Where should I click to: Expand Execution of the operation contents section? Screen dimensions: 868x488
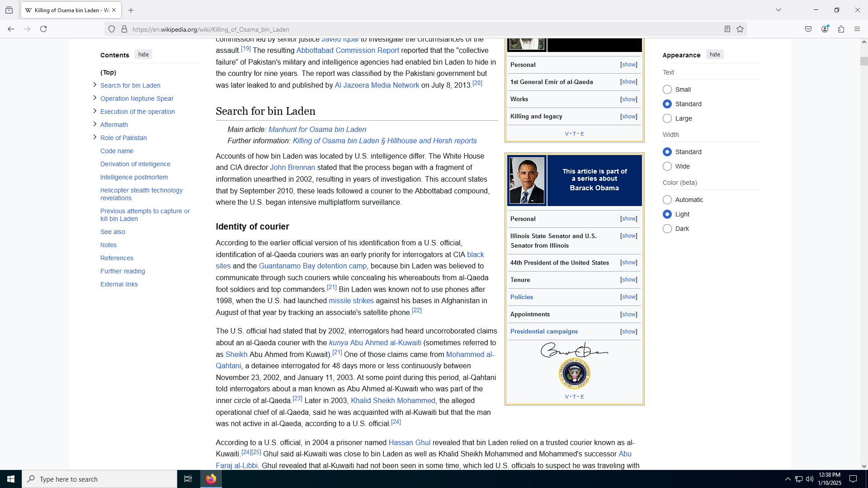(94, 111)
